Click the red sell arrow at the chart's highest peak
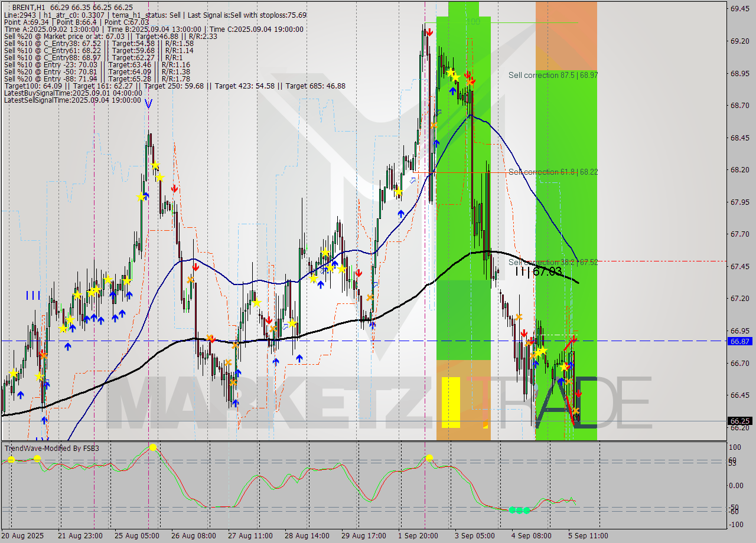This screenshot has width=756, height=543. pos(429,32)
